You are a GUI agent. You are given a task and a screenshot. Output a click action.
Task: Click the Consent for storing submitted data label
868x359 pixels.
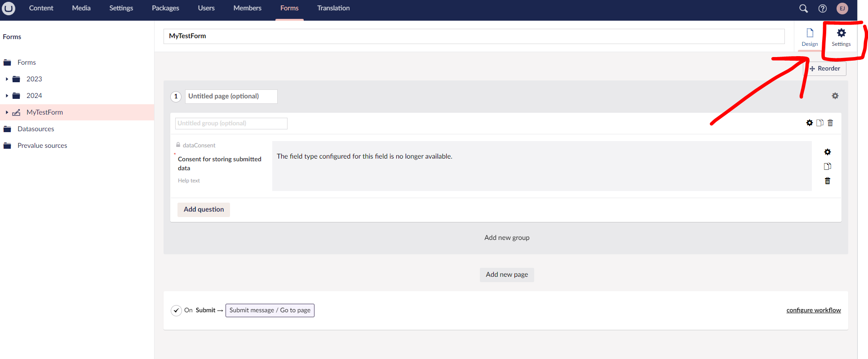click(x=220, y=164)
